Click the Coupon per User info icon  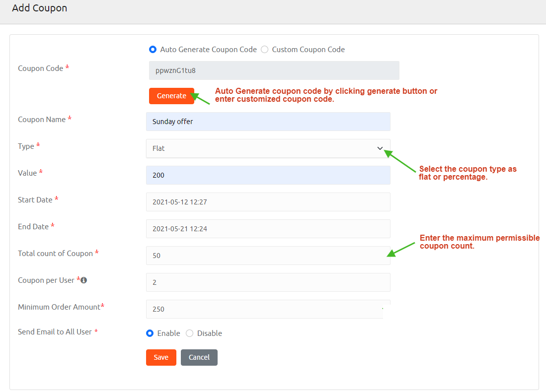[84, 280]
